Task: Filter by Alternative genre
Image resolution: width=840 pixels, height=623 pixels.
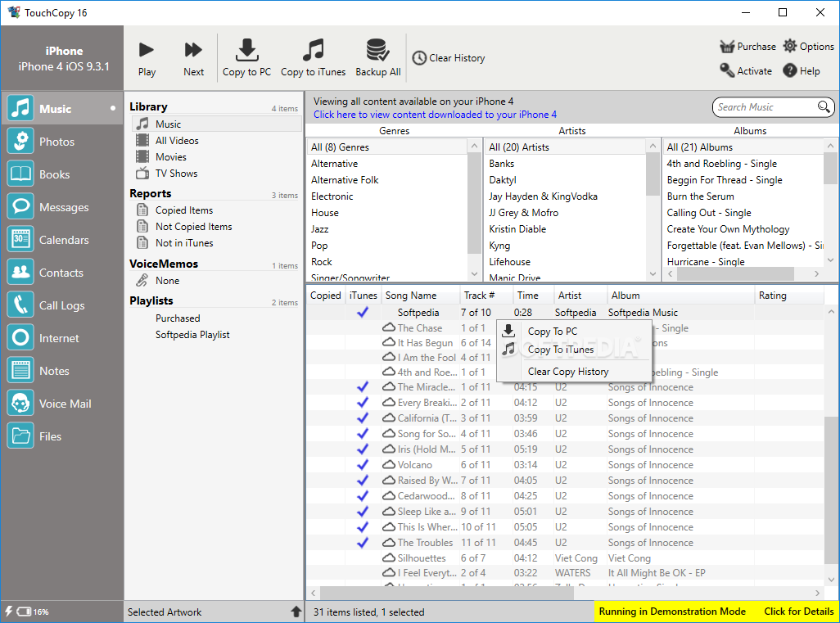Action: click(x=388, y=164)
